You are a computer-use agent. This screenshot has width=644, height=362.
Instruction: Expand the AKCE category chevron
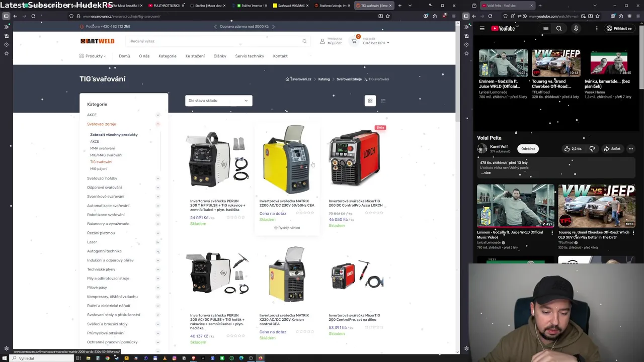(x=157, y=115)
